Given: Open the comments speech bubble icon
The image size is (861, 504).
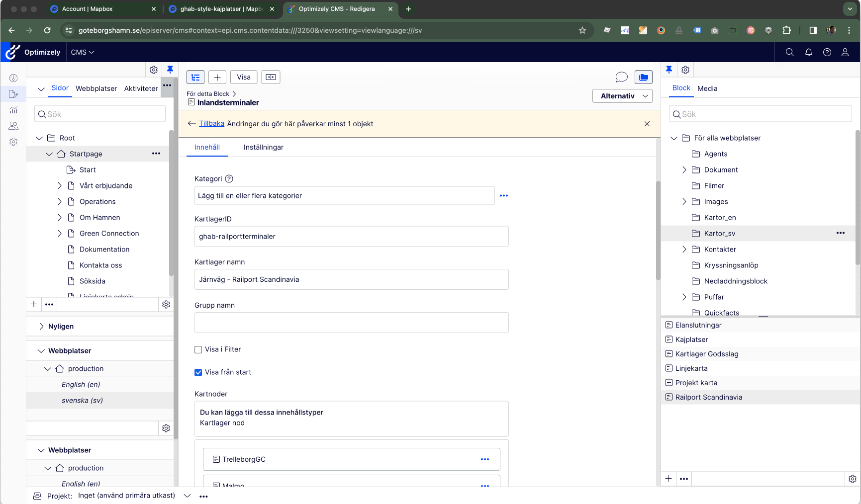Looking at the screenshot, I should coord(621,77).
